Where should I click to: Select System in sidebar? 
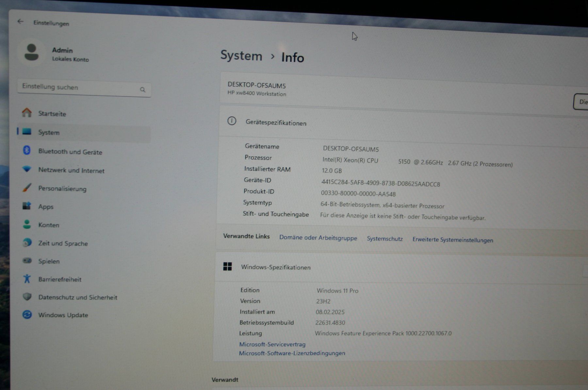[84, 132]
